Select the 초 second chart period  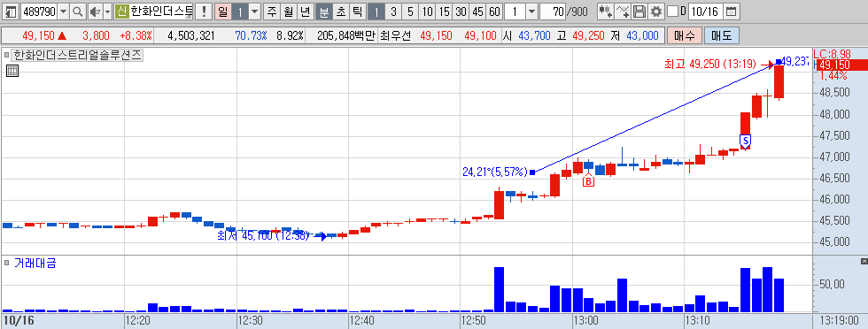tap(340, 11)
